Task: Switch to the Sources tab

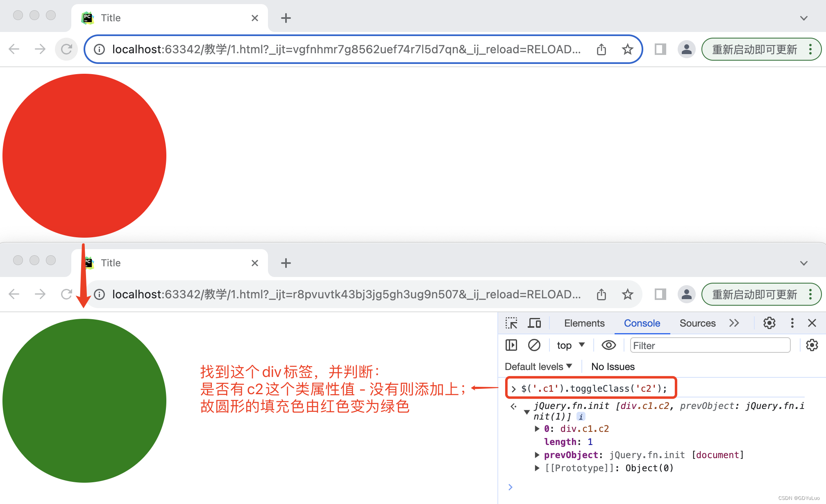Action: click(697, 323)
